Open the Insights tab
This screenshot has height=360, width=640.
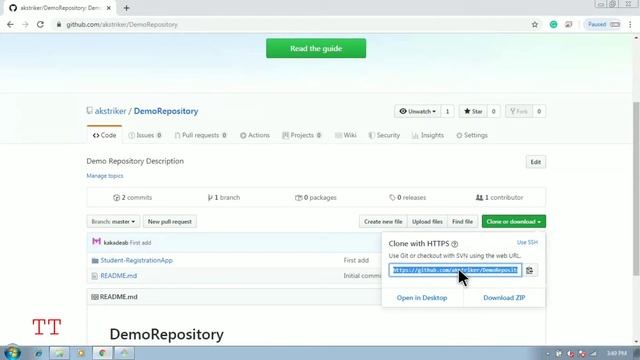(428, 135)
